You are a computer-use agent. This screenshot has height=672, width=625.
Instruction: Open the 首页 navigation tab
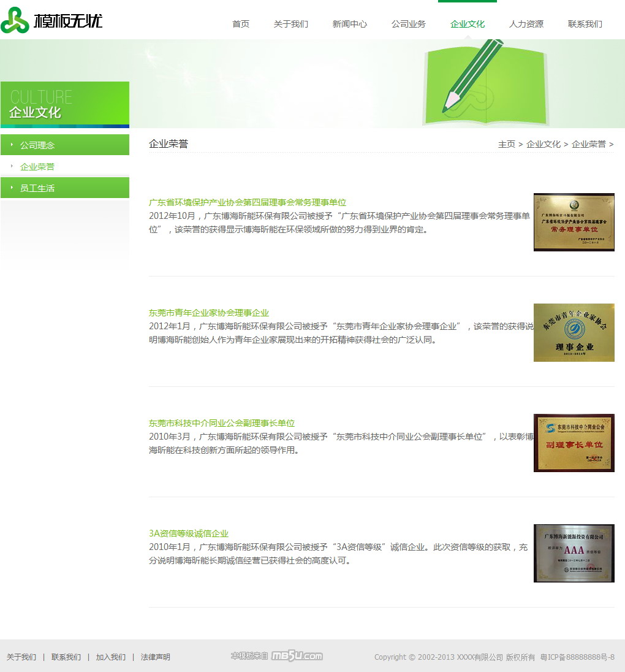click(241, 24)
